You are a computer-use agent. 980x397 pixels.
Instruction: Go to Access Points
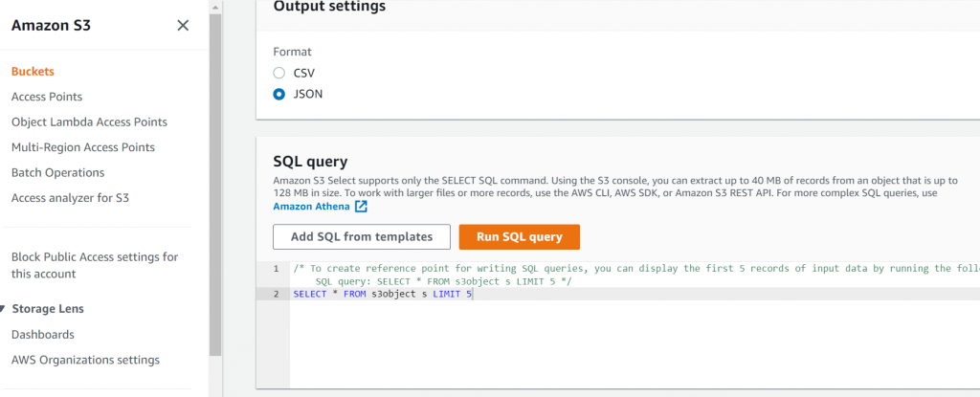[x=47, y=97]
